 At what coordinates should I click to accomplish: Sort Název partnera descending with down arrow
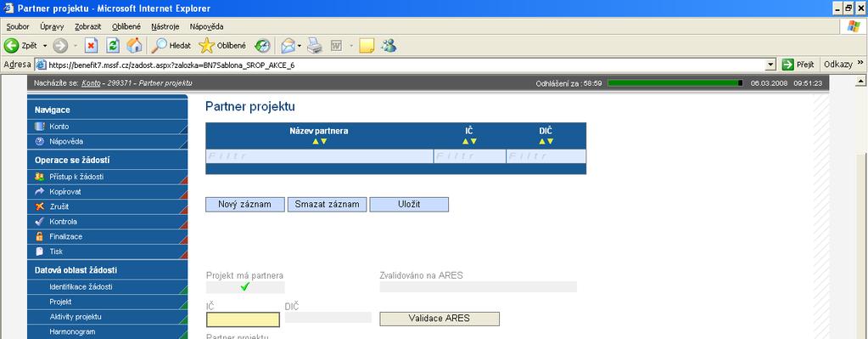[x=324, y=141]
